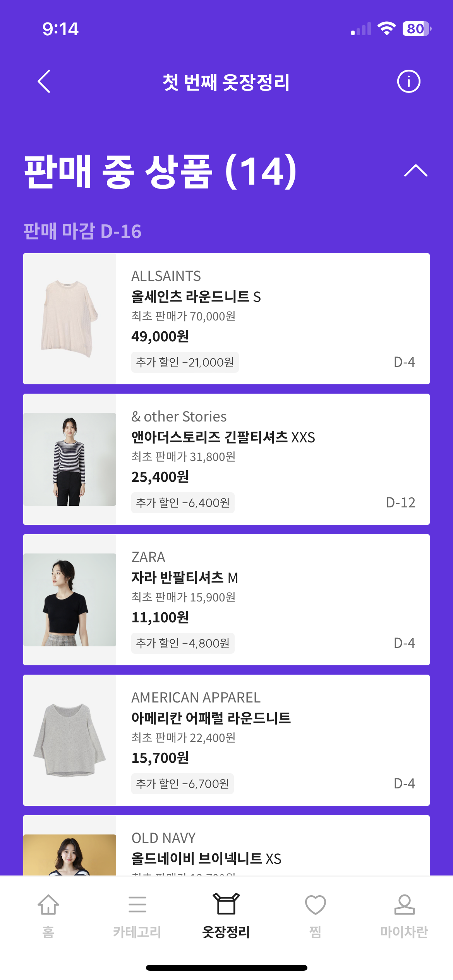Open the category list icon

[x=137, y=905]
